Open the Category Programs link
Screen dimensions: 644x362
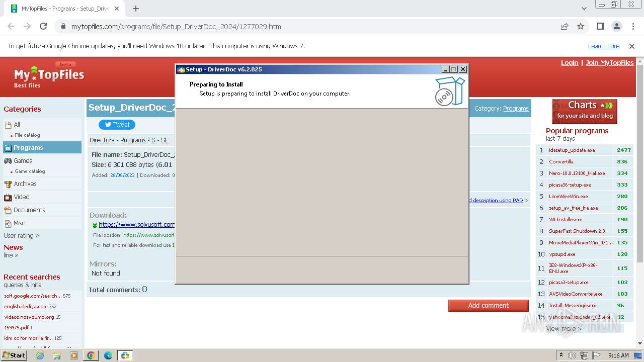[516, 108]
